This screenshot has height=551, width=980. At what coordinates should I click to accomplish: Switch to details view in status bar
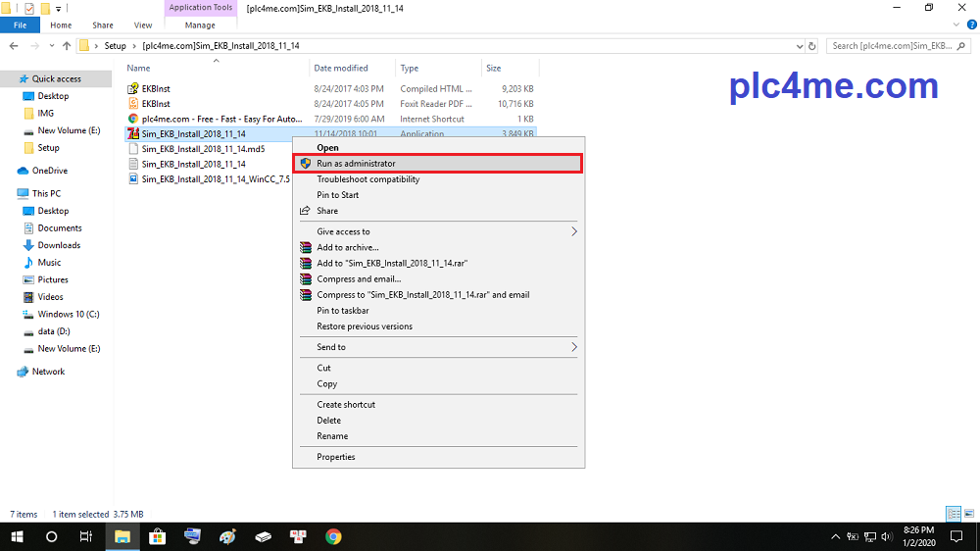(953, 514)
